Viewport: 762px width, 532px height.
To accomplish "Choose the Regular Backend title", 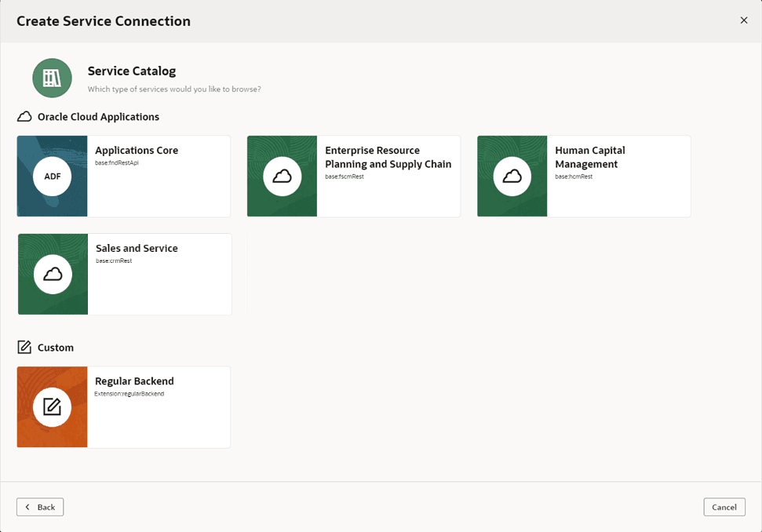I will pos(134,381).
